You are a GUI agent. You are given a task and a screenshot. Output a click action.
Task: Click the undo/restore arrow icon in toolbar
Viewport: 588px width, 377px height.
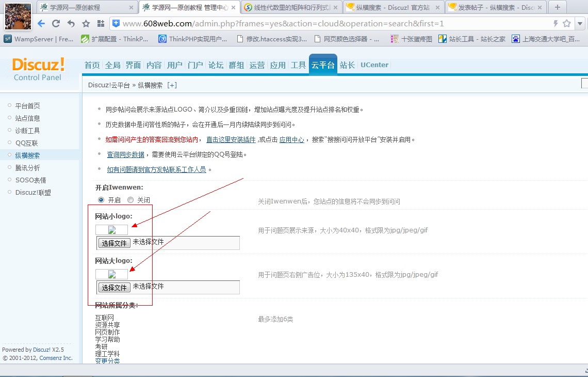[71, 24]
